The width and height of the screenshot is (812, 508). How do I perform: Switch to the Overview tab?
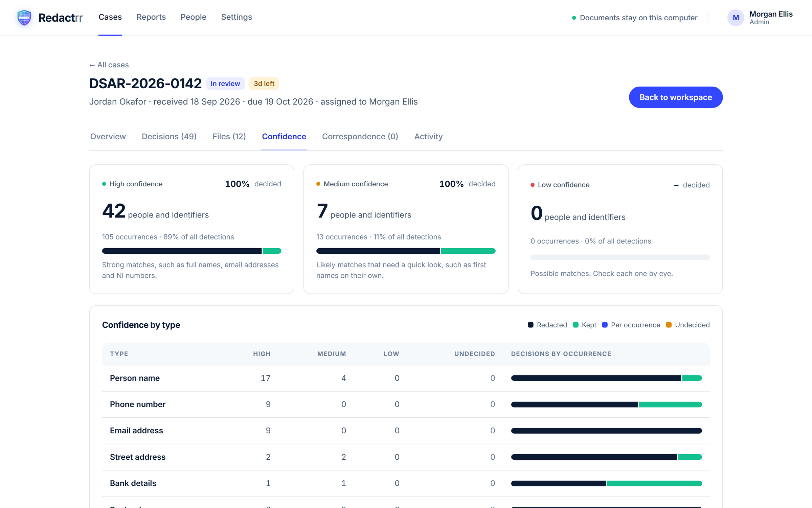pos(108,136)
